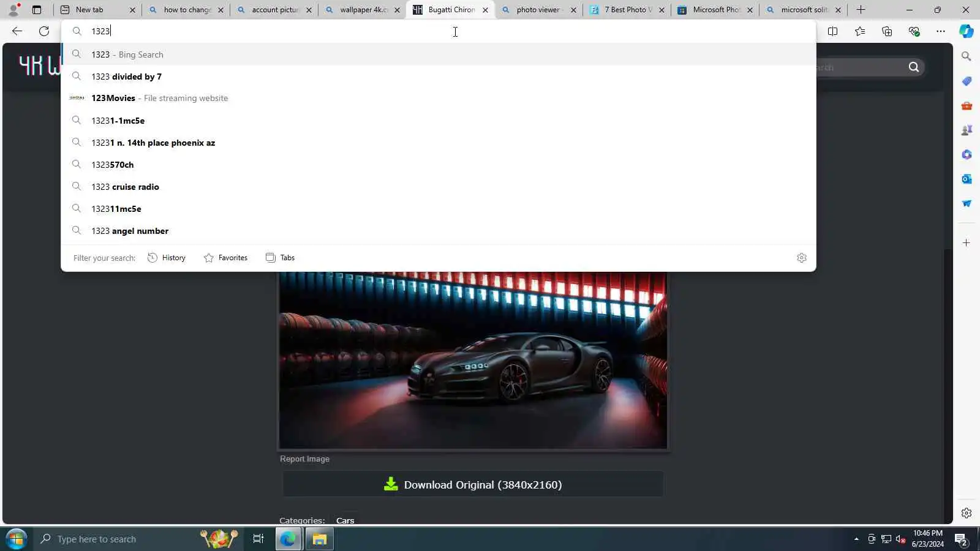Open Collections from the toolbar
Viewport: 980px width, 551px height.
click(887, 31)
